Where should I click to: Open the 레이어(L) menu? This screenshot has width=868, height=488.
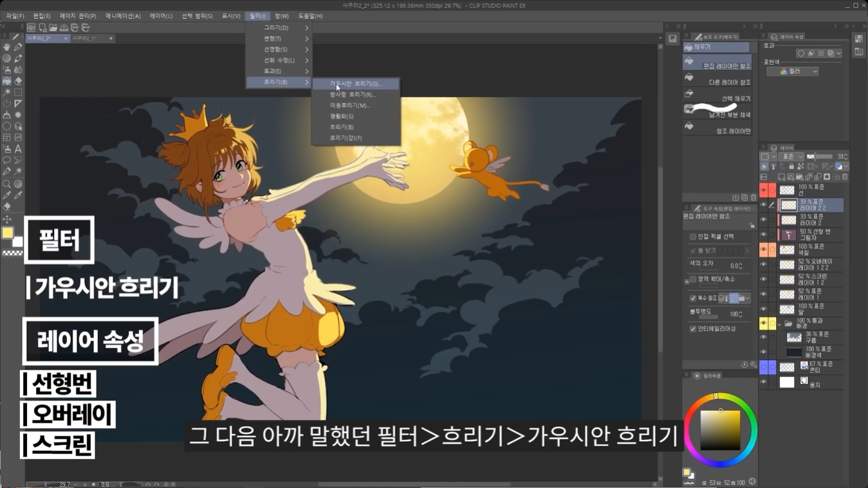pyautogui.click(x=161, y=16)
